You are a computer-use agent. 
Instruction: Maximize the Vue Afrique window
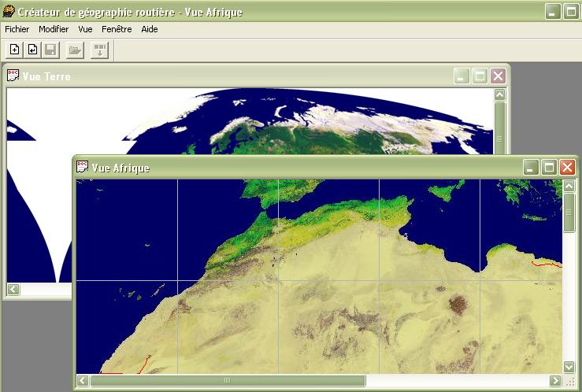click(x=549, y=167)
